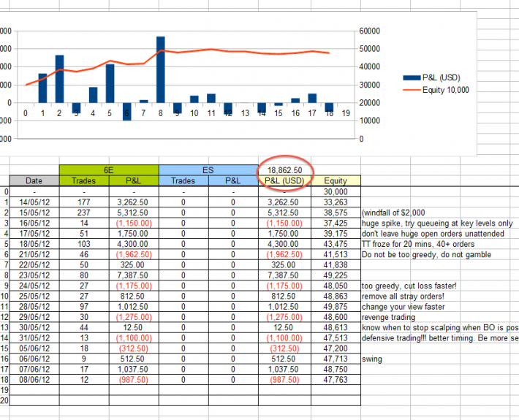
Task: Select the blue ES header cell
Action: point(208,169)
